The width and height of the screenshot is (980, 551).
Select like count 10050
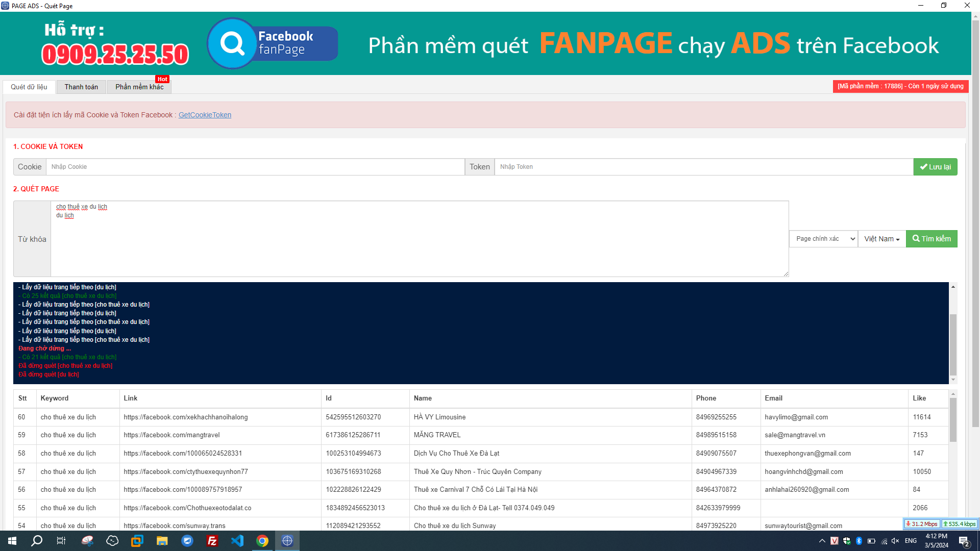(x=922, y=472)
